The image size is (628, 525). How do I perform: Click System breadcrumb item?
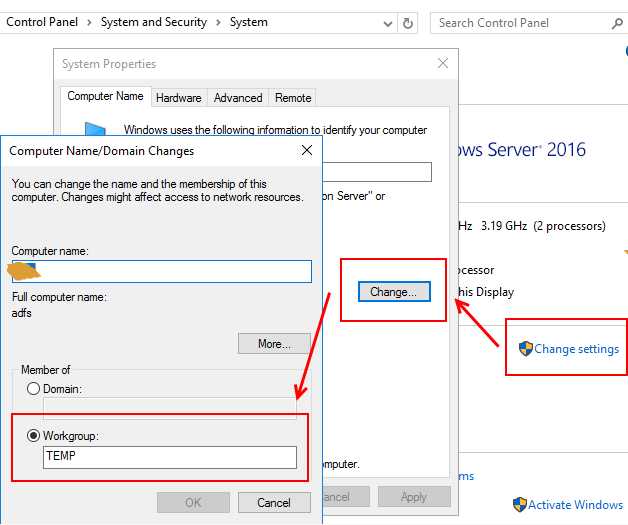tap(249, 22)
